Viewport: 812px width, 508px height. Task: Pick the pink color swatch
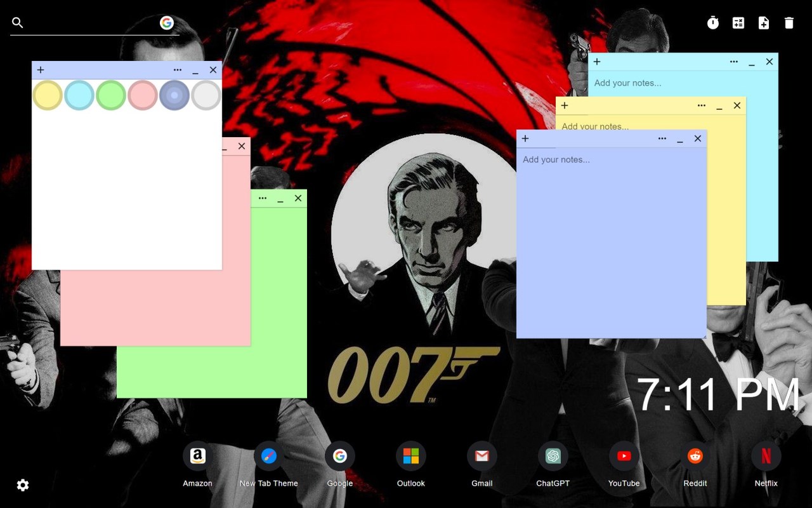(143, 95)
